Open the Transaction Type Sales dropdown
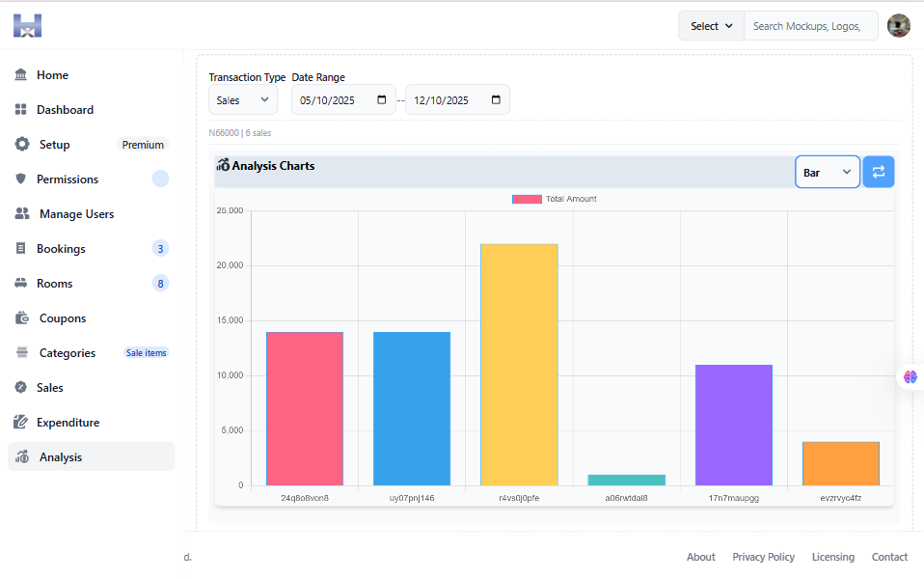Screen dimensions: 924x579 tap(242, 99)
